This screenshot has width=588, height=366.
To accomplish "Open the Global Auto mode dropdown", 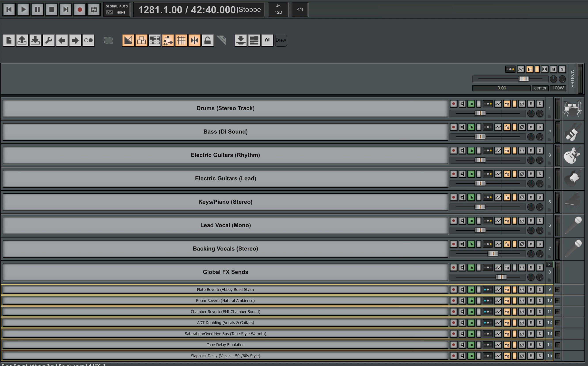I will [x=117, y=9].
